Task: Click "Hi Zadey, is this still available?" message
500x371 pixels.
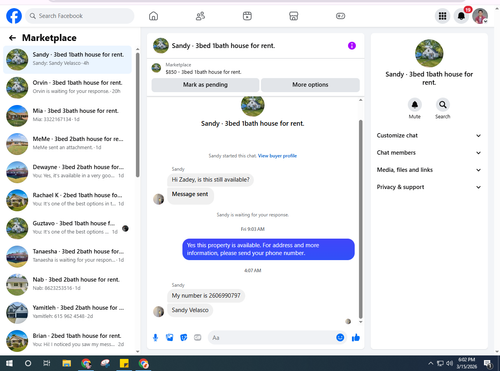Action: [x=210, y=180]
